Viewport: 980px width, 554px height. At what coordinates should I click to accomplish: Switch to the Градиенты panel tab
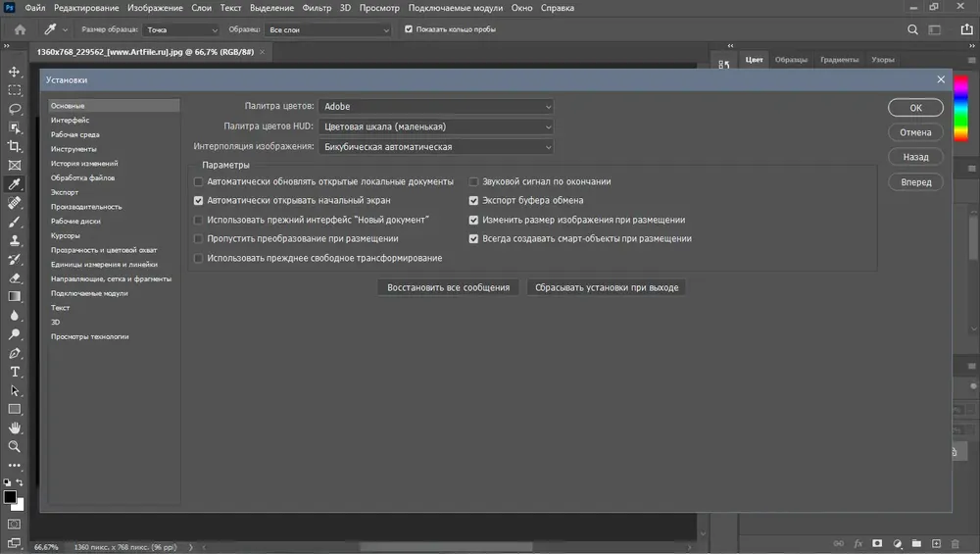point(839,60)
